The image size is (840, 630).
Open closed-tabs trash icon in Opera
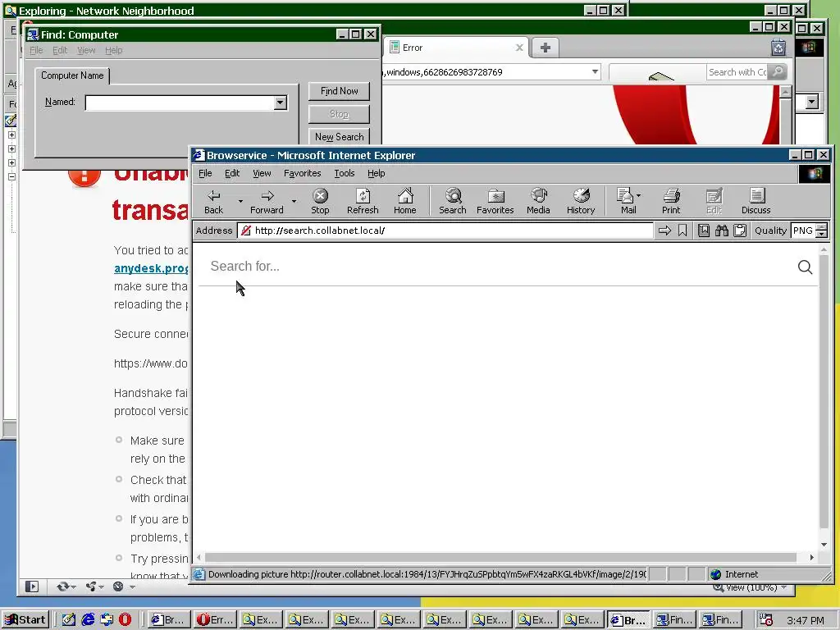click(778, 48)
